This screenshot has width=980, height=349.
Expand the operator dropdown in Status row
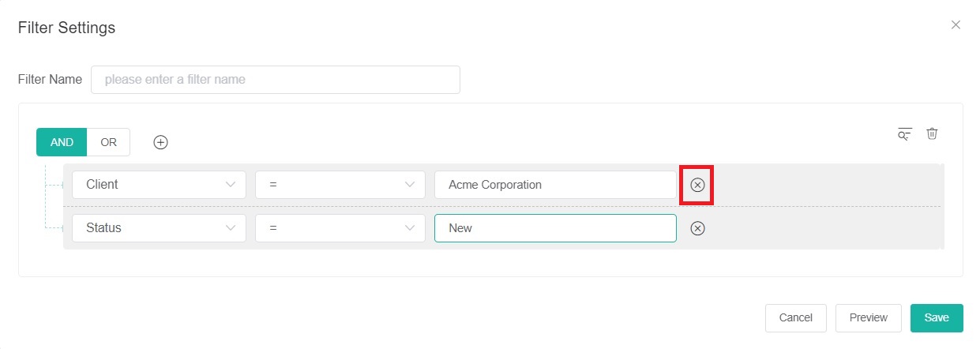coord(340,228)
